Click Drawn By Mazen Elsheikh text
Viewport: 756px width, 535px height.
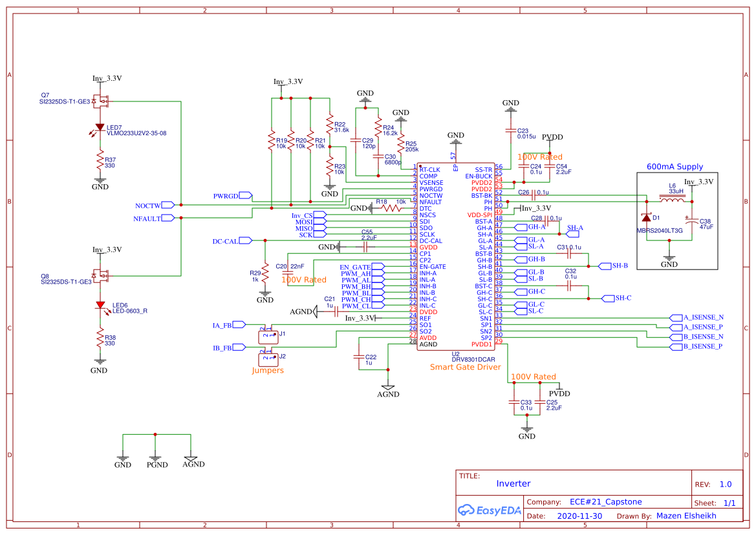686,516
